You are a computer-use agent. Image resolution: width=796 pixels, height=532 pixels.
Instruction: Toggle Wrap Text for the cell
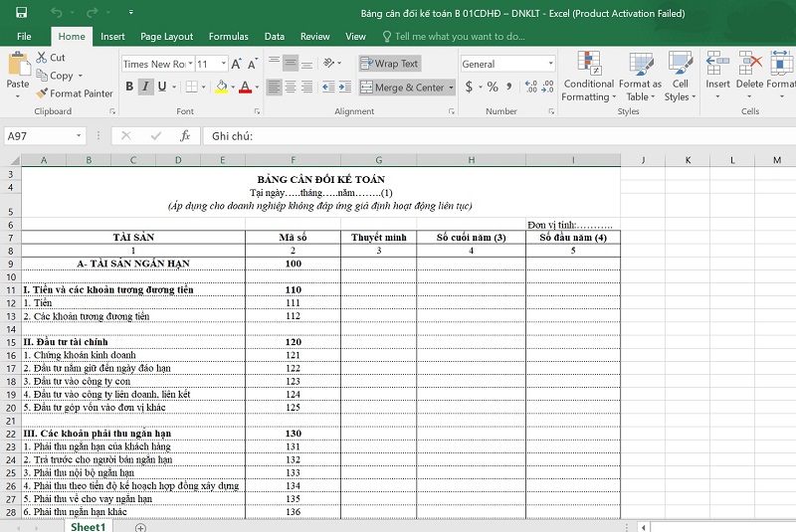click(x=389, y=64)
